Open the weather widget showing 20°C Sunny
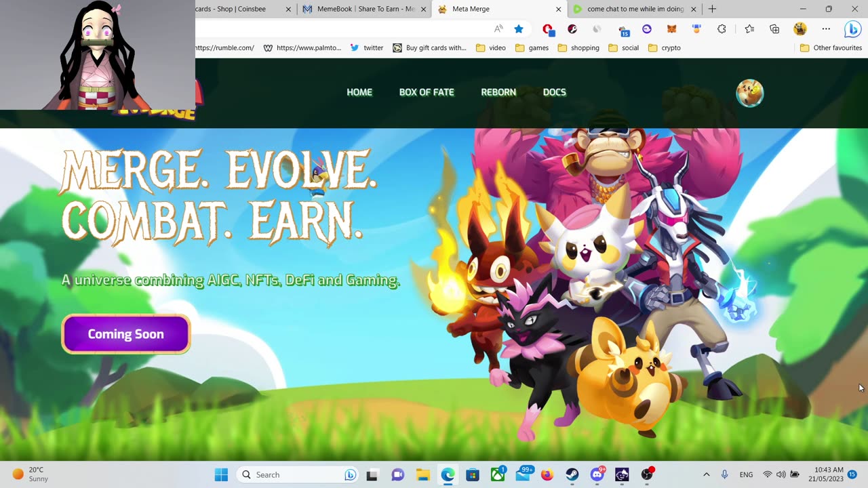Image resolution: width=868 pixels, height=488 pixels. tap(31, 474)
